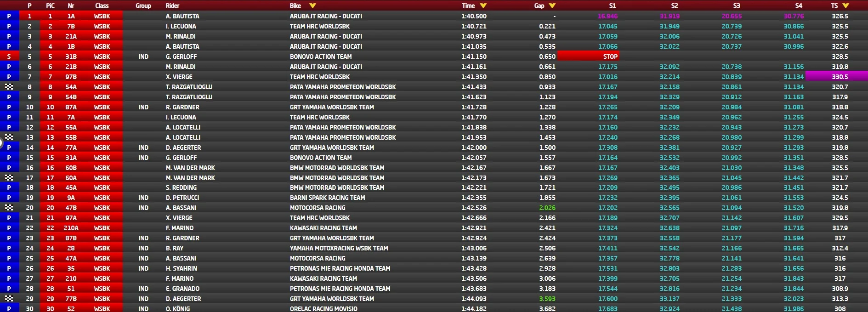Image resolution: width=868 pixels, height=312 pixels.
Task: Click the green 3.593 gap value
Action: [x=547, y=299]
